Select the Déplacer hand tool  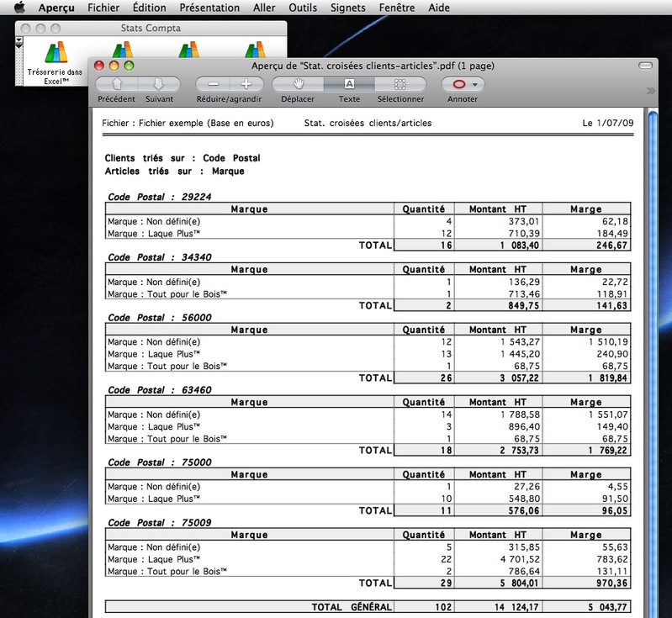click(298, 84)
